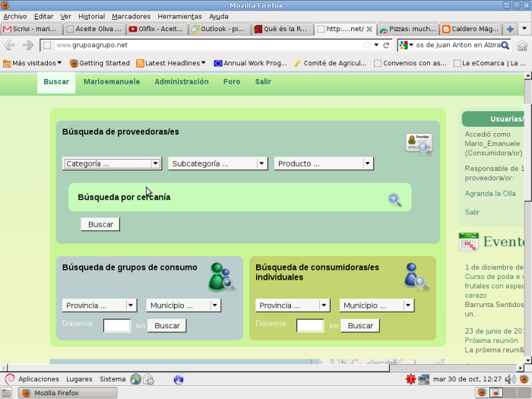The width and height of the screenshot is (532, 399).
Task: Launch the web browser globe launcher
Action: click(x=136, y=379)
